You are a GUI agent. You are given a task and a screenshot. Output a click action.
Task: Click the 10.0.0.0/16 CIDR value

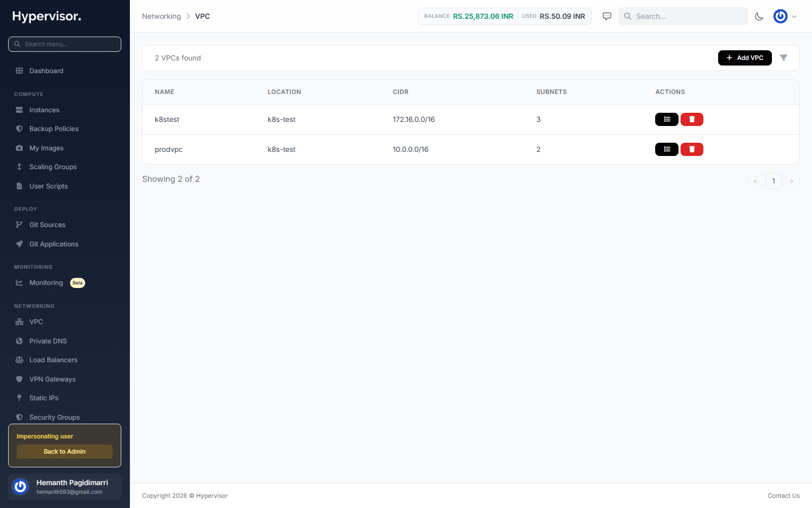pos(411,149)
